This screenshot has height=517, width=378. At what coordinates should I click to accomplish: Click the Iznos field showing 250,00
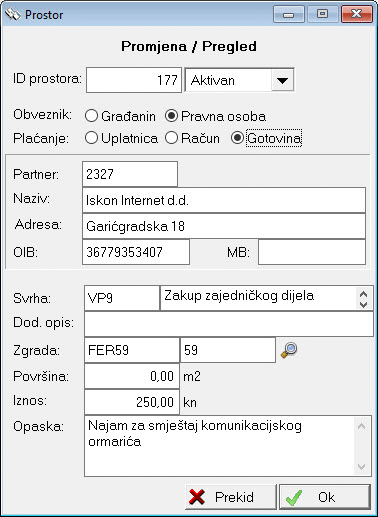point(132,402)
